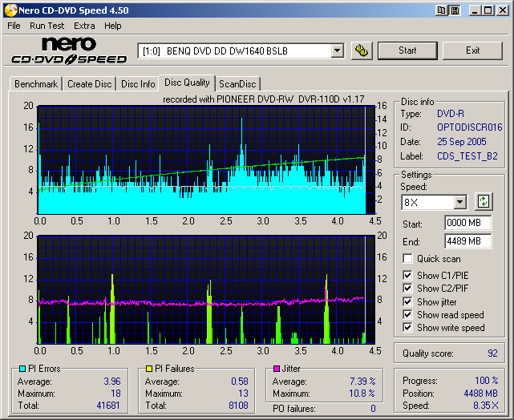Disable Show write speed checkbox

408,328
